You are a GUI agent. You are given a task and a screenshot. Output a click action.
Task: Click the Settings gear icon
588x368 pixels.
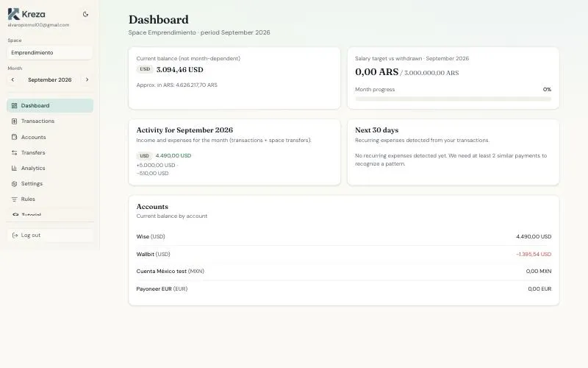pos(14,183)
